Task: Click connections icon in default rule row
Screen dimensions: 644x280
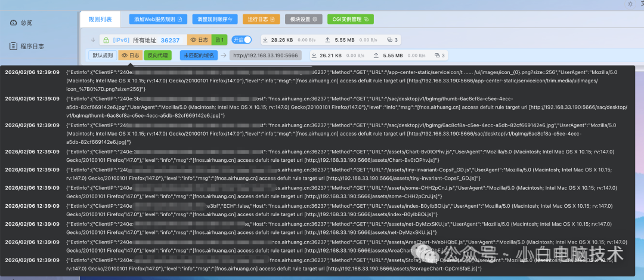Action: tap(438, 55)
